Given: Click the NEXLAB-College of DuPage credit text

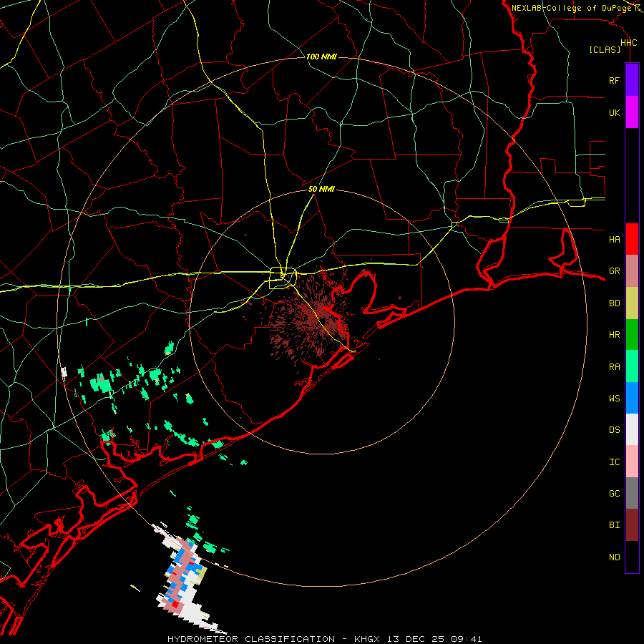Looking at the screenshot, I should 571,8.
